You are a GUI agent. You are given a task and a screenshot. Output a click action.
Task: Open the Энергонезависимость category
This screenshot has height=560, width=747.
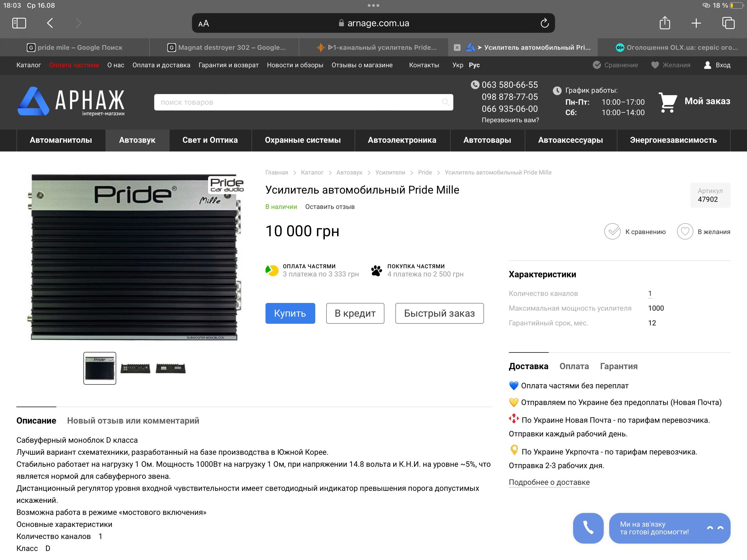pos(673,140)
